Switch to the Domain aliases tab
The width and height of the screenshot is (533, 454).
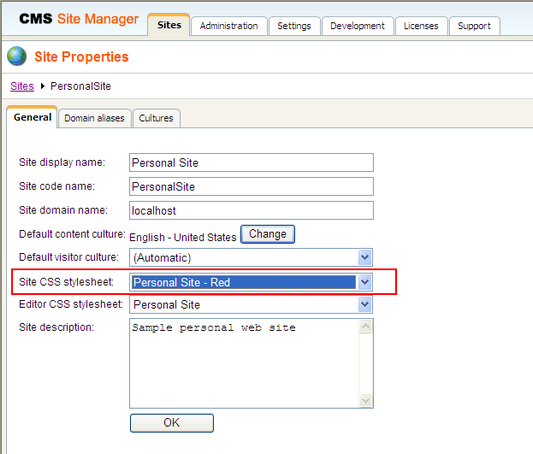[94, 118]
